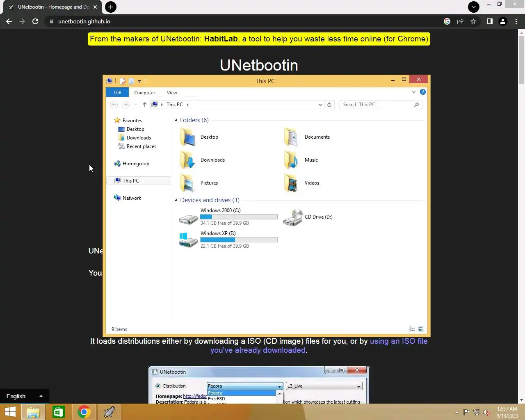Click the Windows Start button
This screenshot has width=525, height=420.
coord(10,412)
